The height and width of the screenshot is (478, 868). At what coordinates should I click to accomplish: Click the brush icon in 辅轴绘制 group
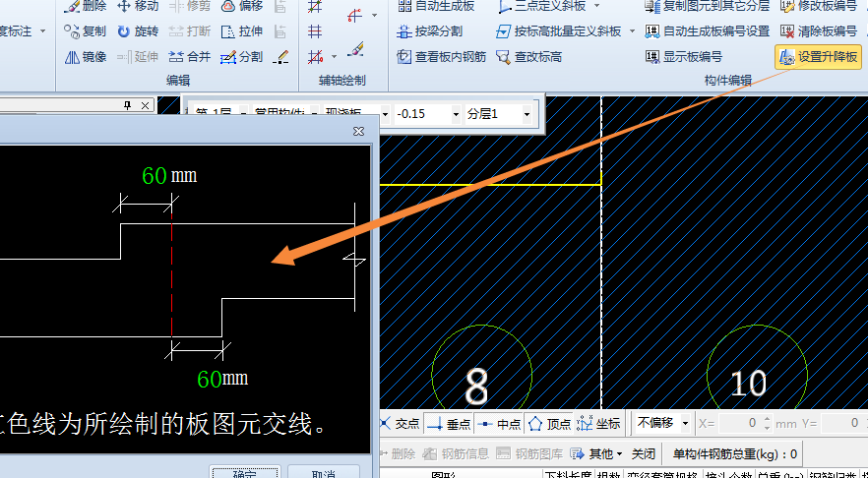point(355,50)
